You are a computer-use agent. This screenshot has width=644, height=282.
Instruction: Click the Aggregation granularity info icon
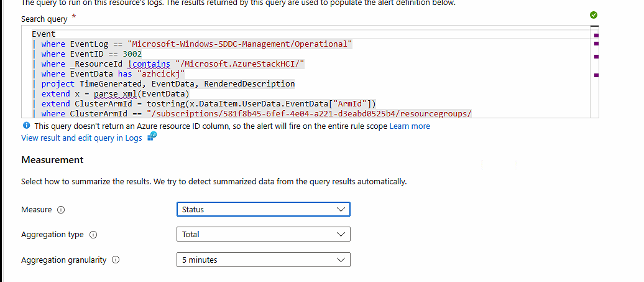[116, 260]
